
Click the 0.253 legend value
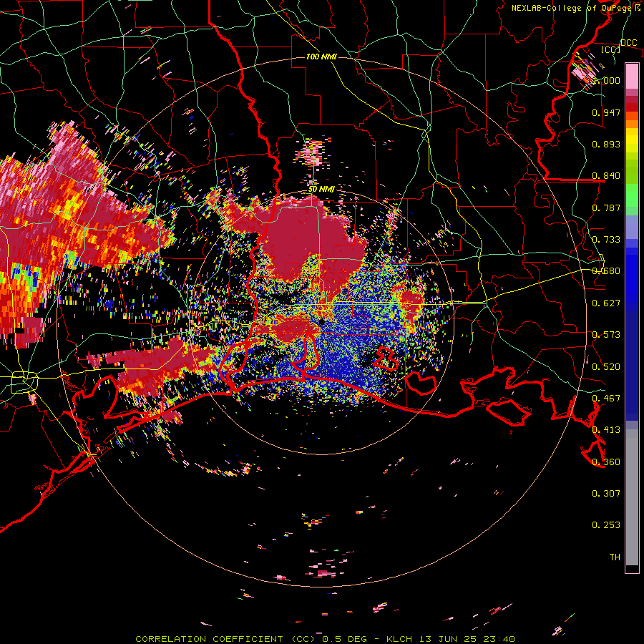pyautogui.click(x=606, y=525)
